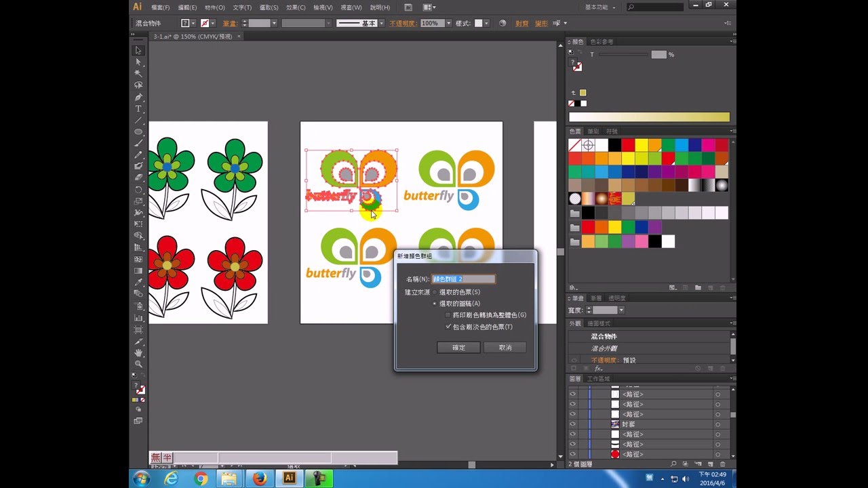
Task: Select the 選取的色票 radio option
Action: [435, 292]
